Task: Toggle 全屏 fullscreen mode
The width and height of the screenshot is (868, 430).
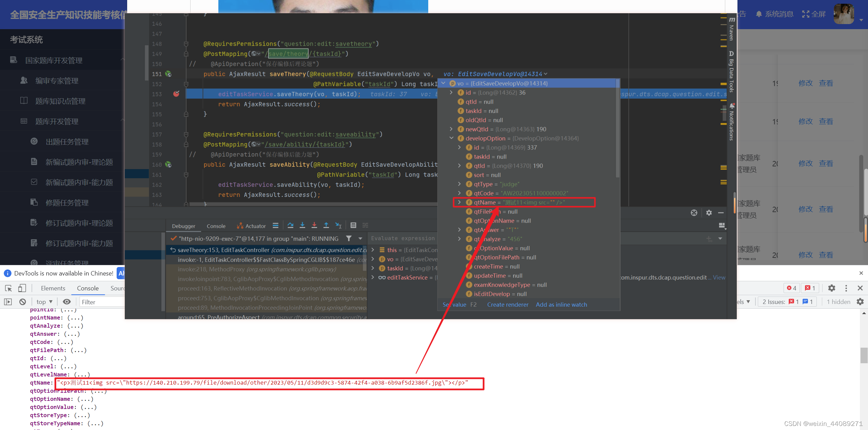Action: click(x=813, y=14)
